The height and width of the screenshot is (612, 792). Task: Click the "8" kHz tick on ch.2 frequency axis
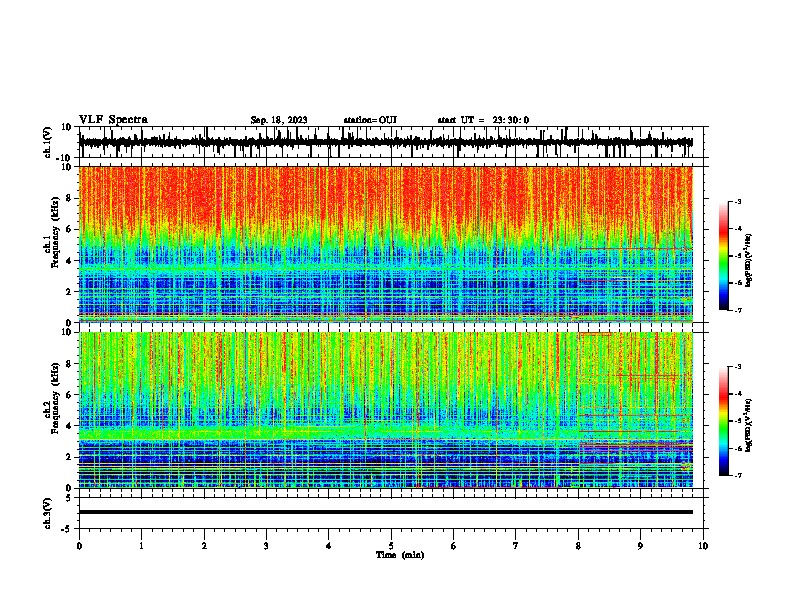click(69, 364)
